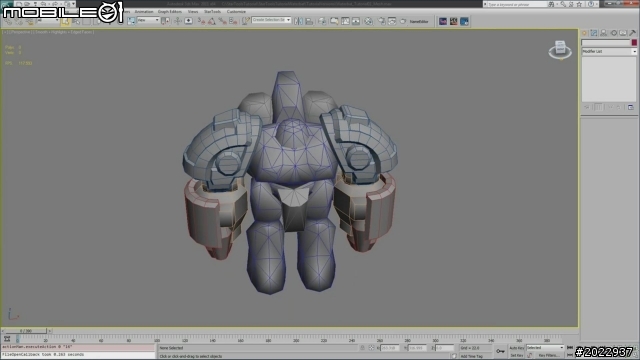
Task: Open the Render Setup icon
Action: (x=382, y=21)
